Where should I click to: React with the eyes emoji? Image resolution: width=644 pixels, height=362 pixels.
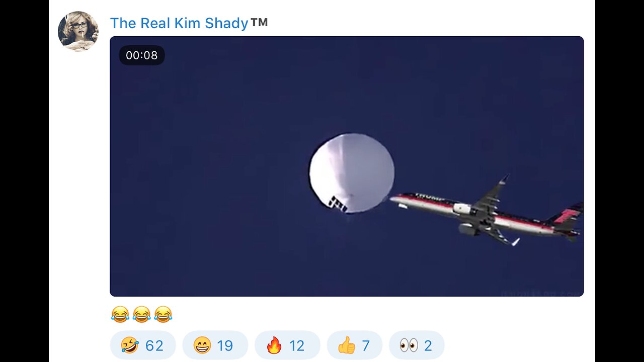409,346
